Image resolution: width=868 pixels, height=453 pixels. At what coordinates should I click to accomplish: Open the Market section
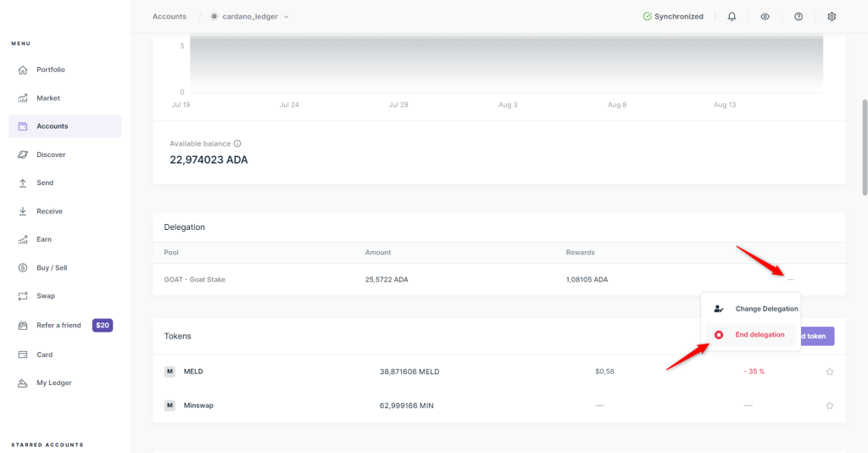point(47,98)
